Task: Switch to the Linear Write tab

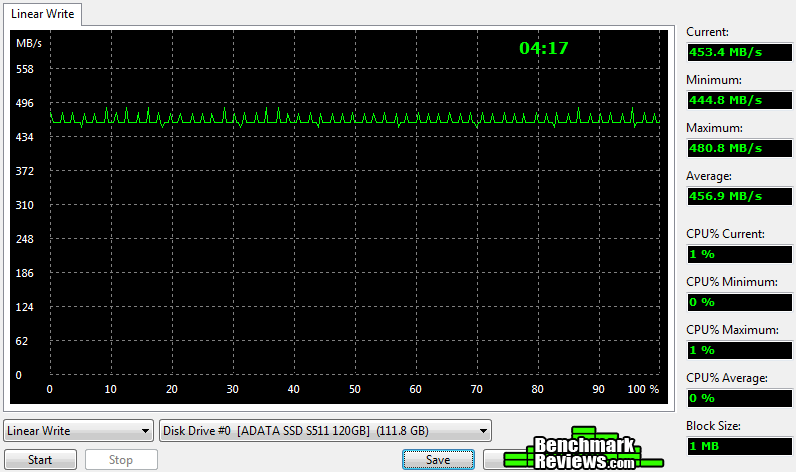Action: [x=43, y=14]
